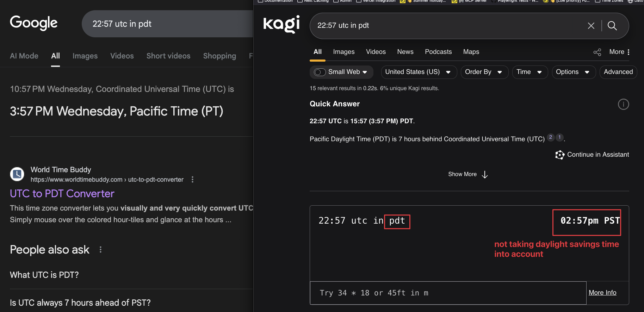This screenshot has height=312, width=644.
Task: Clear the Kagi search box
Action: (x=591, y=26)
